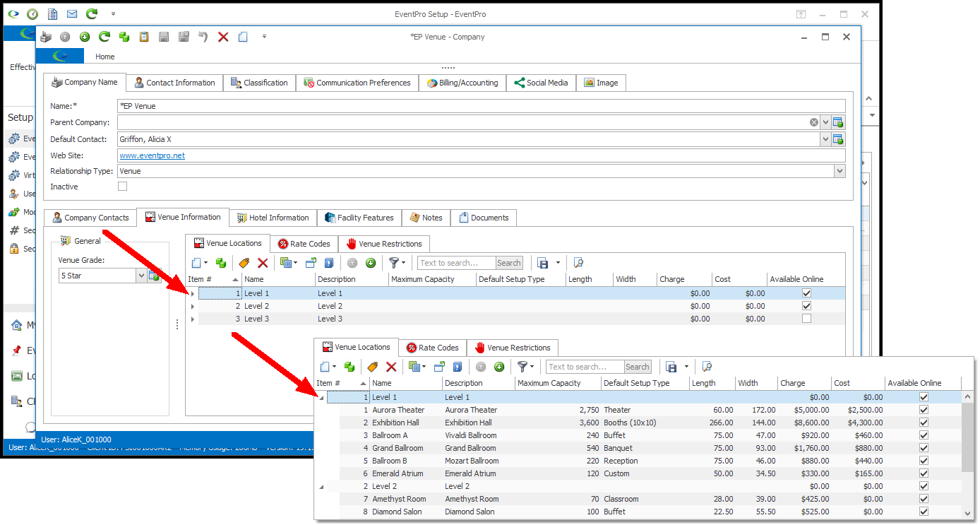The width and height of the screenshot is (980, 525).
Task: Click lookup icon beside Parent Company field
Action: click(838, 122)
